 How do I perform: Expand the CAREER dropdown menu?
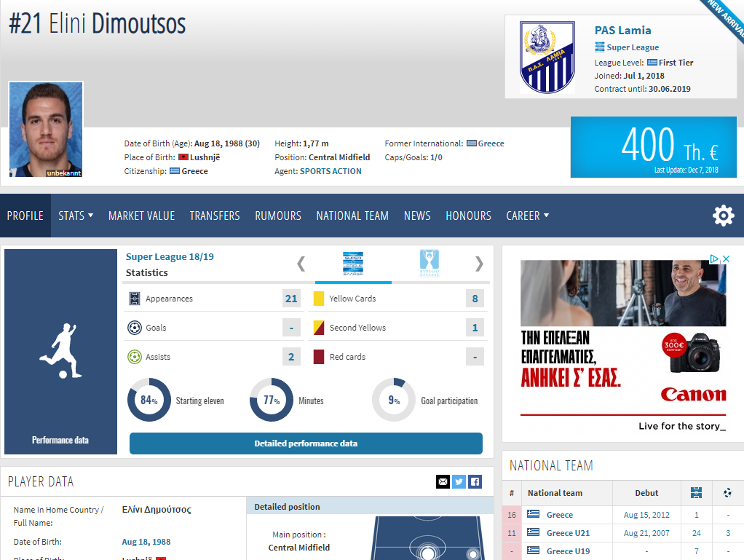[527, 216]
